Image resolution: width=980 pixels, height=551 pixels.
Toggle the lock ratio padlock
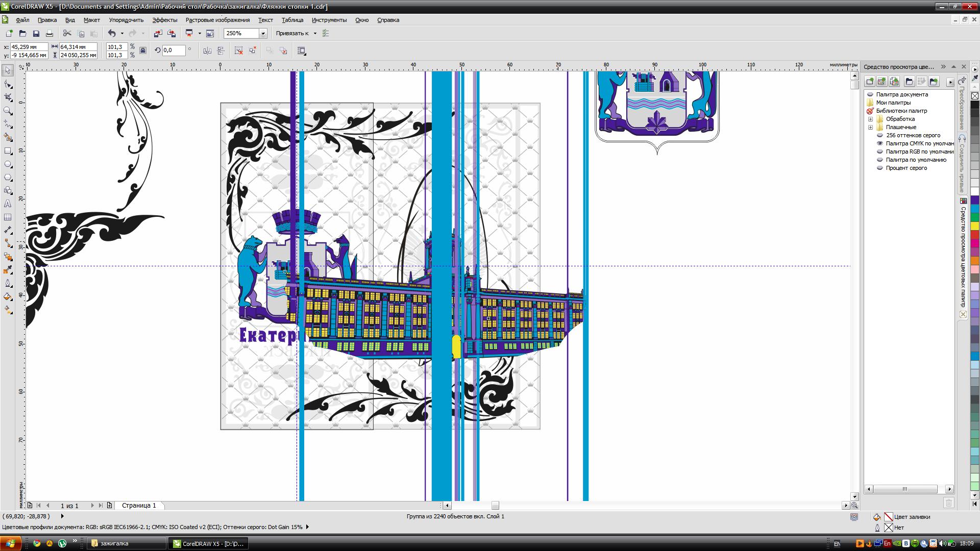(143, 51)
